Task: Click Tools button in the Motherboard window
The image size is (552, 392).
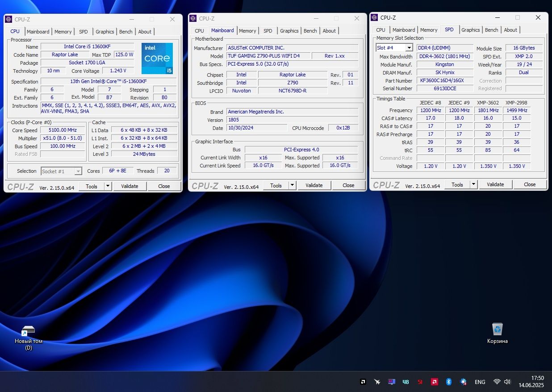Action: pos(276,185)
